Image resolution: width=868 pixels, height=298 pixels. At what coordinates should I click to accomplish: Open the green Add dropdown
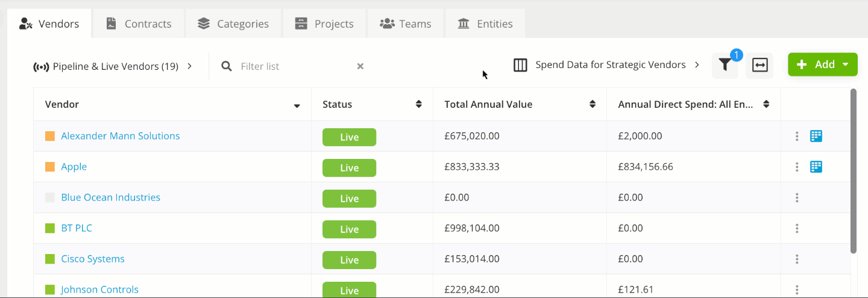point(822,64)
